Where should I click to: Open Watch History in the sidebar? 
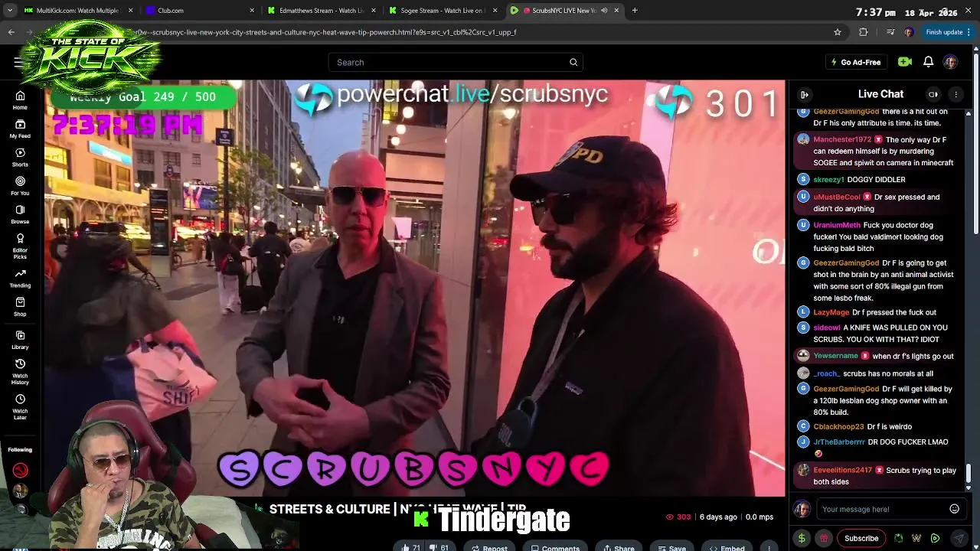coord(20,371)
